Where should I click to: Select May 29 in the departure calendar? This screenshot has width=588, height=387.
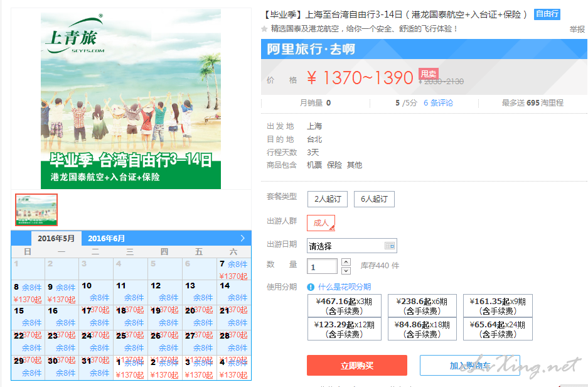[x=28, y=368]
